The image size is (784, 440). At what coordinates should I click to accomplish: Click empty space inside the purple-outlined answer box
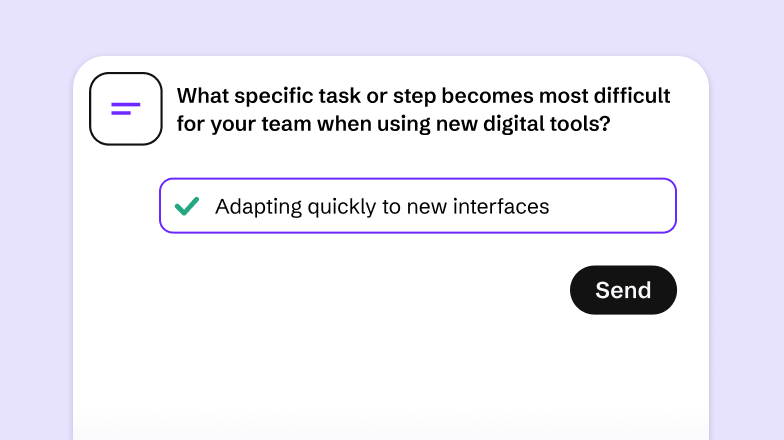click(x=610, y=206)
